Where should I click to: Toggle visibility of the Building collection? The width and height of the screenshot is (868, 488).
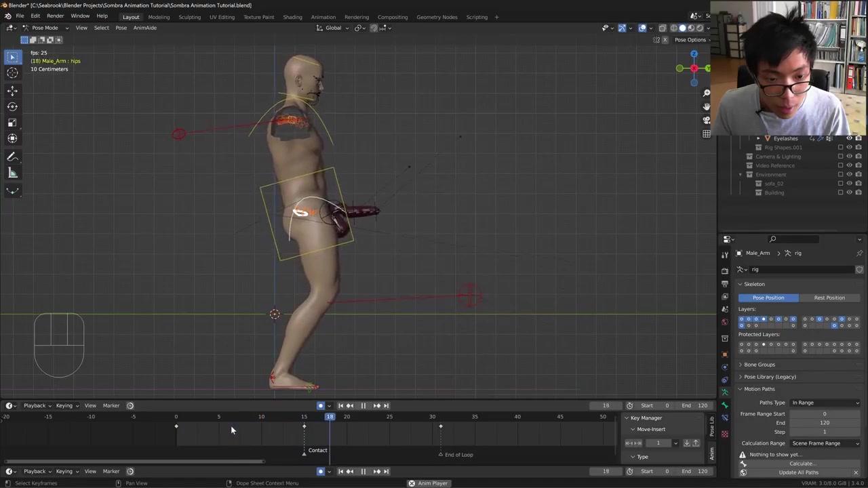849,192
